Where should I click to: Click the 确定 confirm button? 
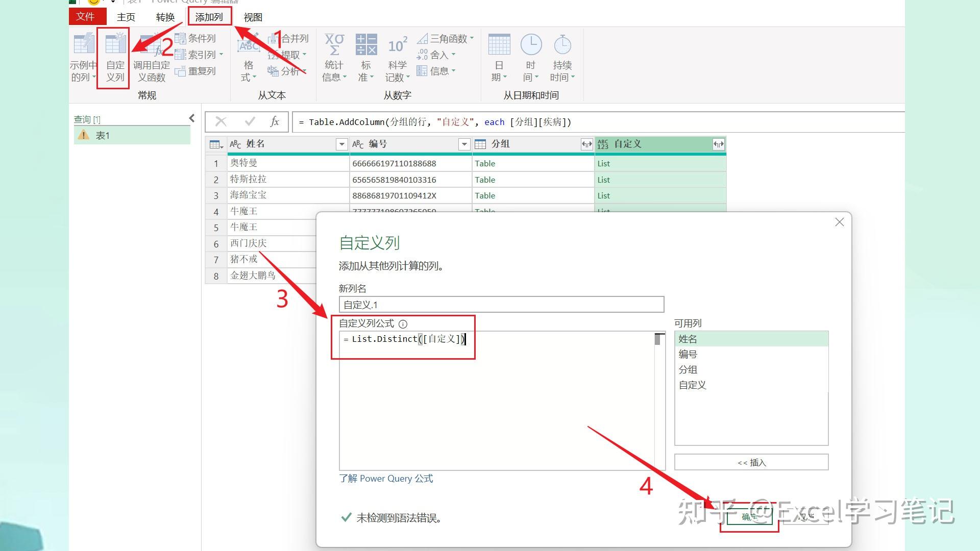[749, 516]
